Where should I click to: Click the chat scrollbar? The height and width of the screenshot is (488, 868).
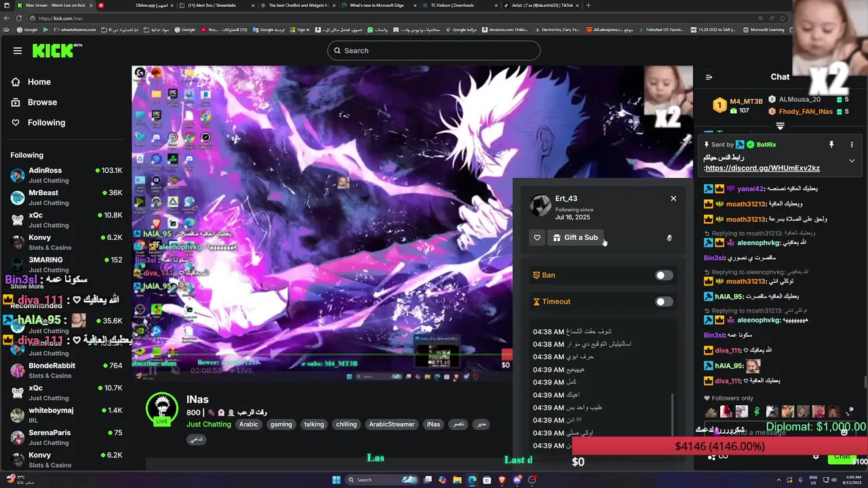(x=865, y=383)
